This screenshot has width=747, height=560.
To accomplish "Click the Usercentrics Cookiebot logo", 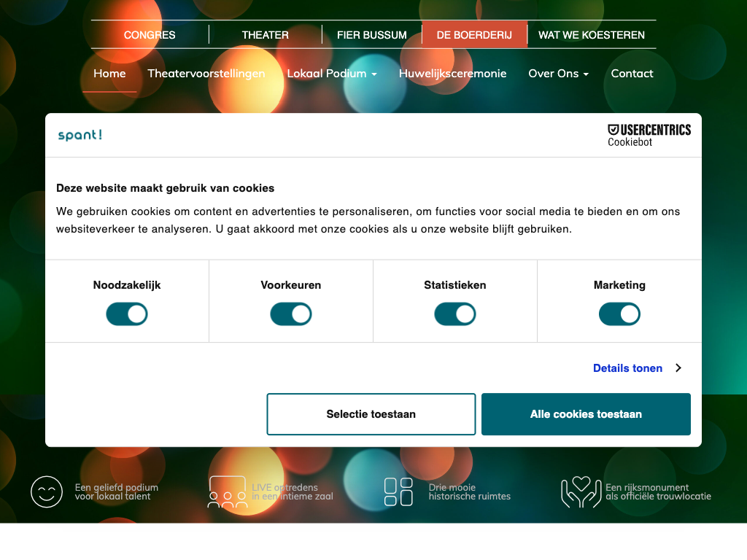I will pos(649,135).
